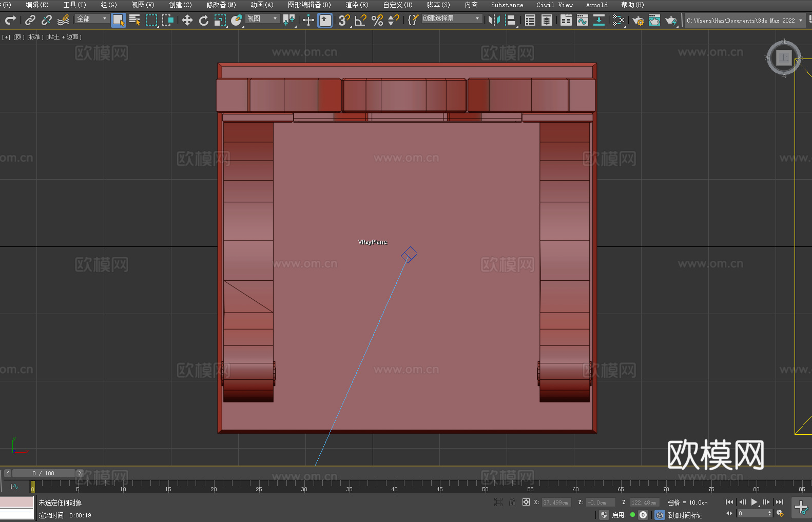Open viewport [+] general menu
Screen dimensions: 812x522
[x=6, y=37]
